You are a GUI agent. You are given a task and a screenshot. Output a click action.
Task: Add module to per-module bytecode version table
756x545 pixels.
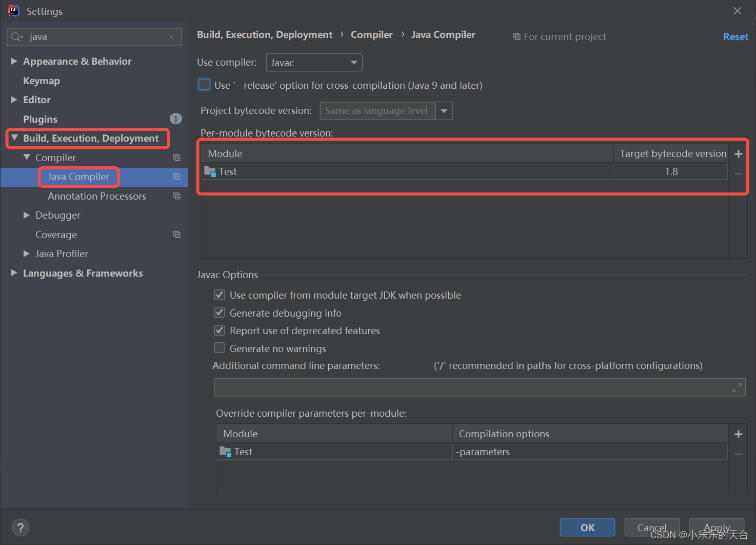click(x=739, y=154)
